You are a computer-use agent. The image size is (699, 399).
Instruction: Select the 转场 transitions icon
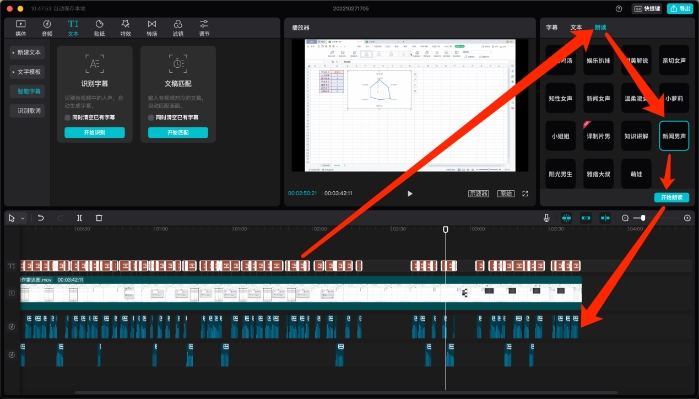tap(152, 28)
